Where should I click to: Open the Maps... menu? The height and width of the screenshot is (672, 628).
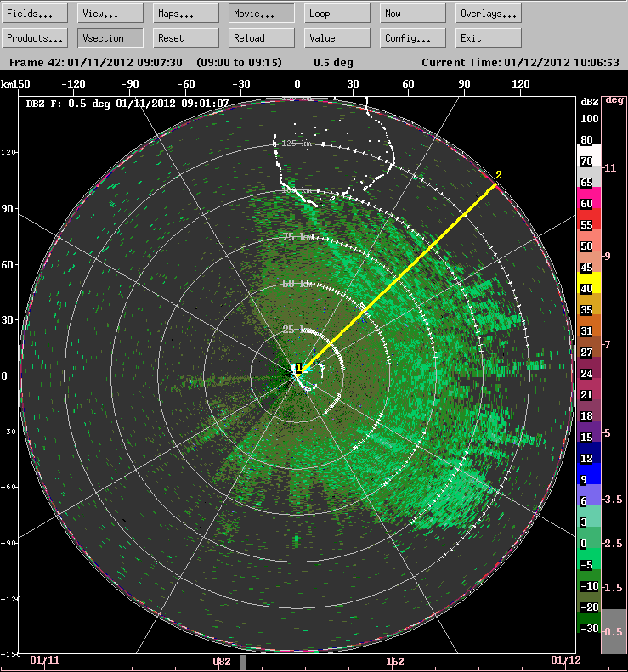coord(186,14)
